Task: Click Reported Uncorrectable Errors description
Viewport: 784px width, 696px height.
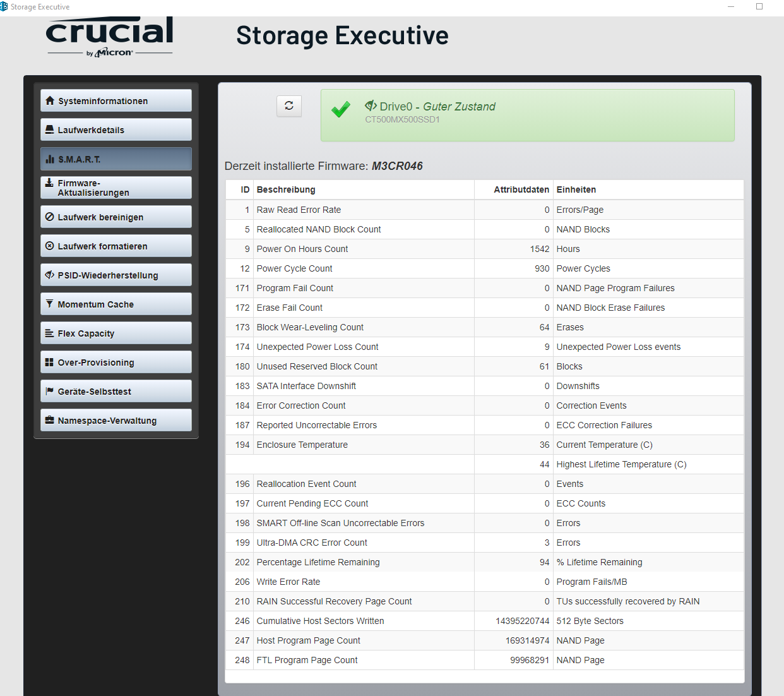Action: tap(317, 425)
